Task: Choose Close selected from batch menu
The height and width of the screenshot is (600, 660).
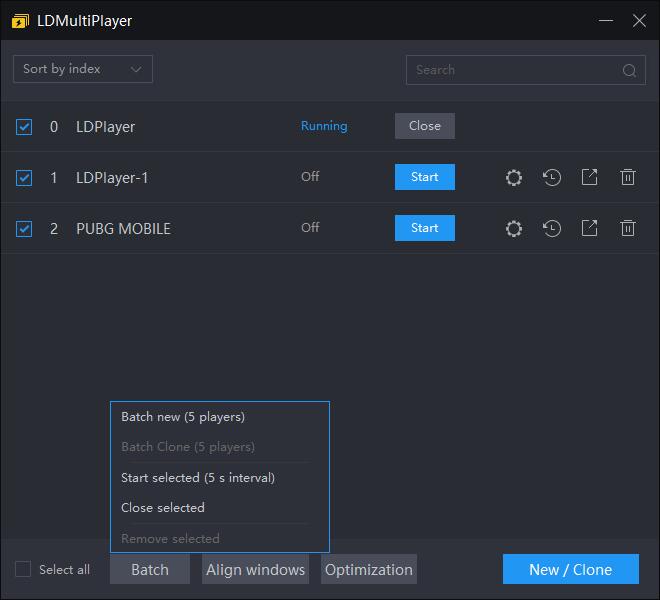Action: tap(162, 508)
